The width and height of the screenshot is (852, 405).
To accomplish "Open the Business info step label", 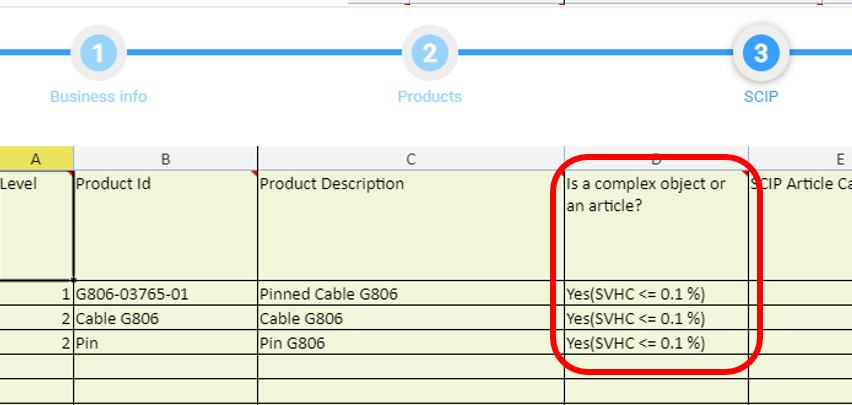I will point(98,97).
